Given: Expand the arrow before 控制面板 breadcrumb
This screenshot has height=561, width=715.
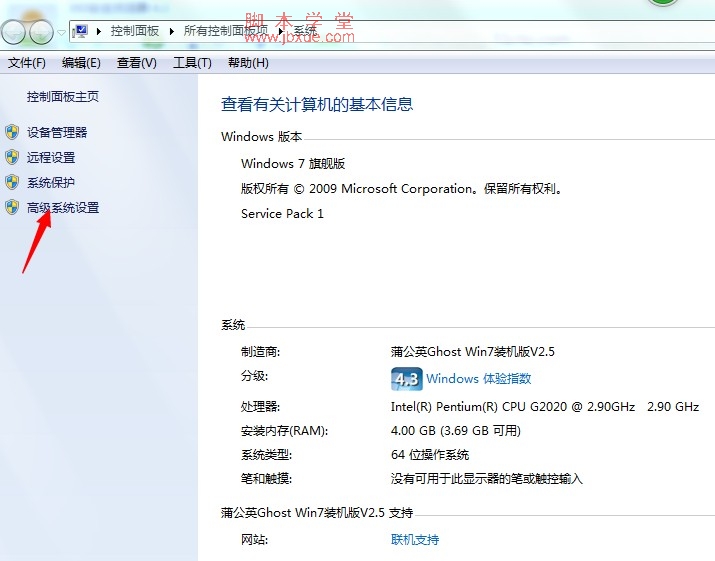Looking at the screenshot, I should coord(98,31).
